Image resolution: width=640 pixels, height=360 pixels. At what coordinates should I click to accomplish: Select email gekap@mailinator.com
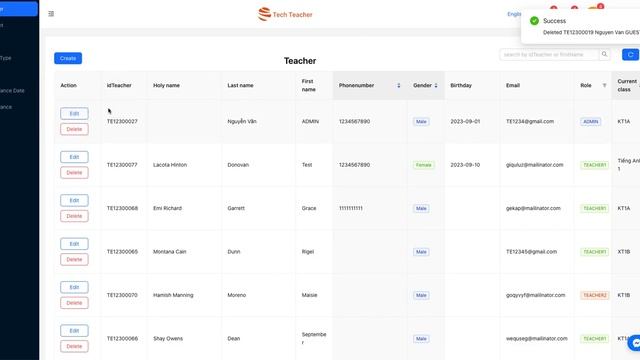533,208
